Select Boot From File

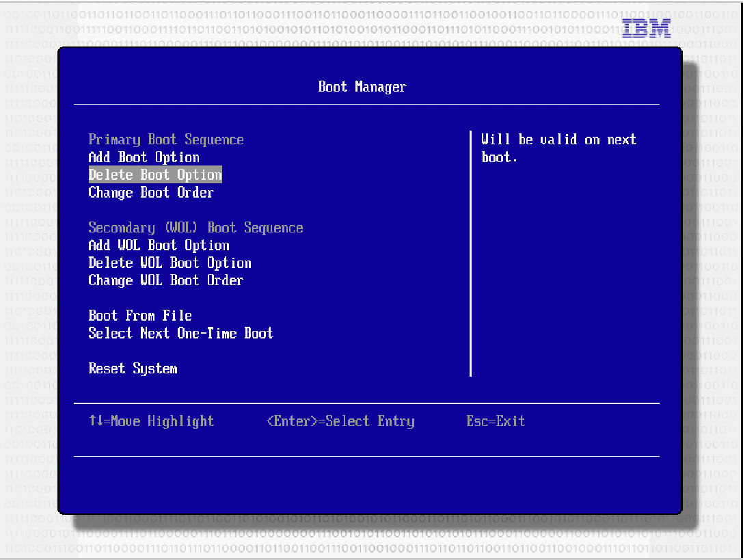pyautogui.click(x=140, y=315)
